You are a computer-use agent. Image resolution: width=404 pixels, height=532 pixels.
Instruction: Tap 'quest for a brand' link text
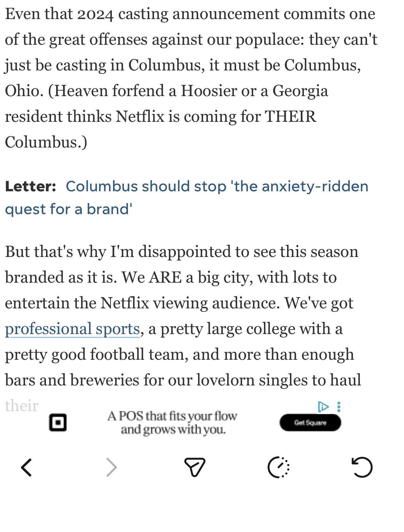click(68, 209)
